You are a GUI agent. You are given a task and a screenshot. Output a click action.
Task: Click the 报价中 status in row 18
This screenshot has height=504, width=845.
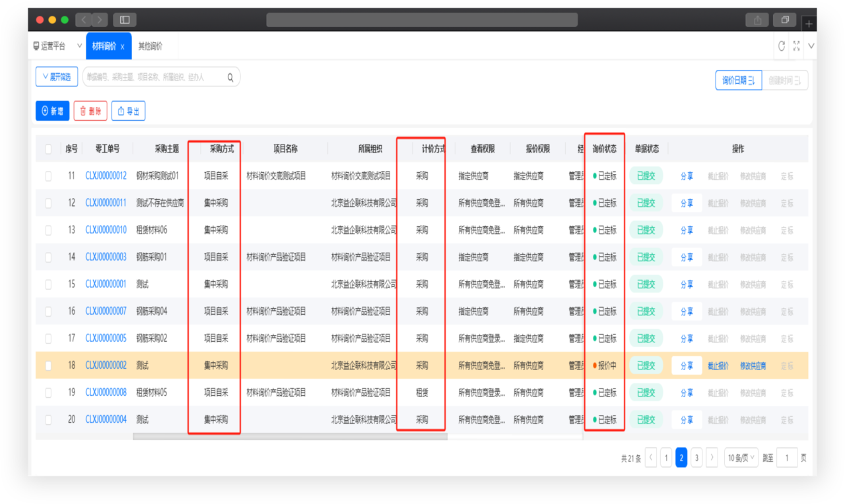click(604, 365)
